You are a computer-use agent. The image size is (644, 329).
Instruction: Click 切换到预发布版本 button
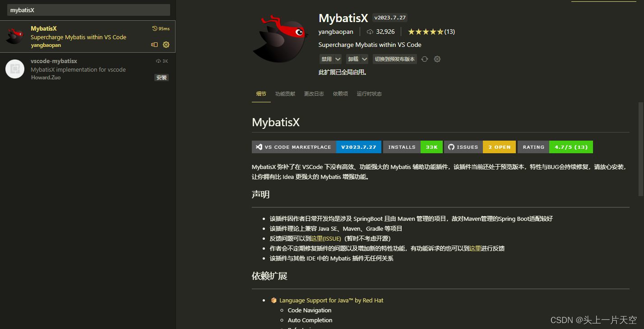point(395,59)
